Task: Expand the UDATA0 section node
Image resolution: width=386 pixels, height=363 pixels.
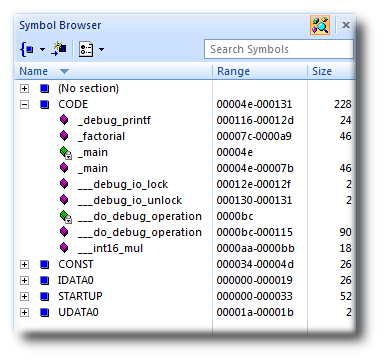Action: tap(24, 312)
